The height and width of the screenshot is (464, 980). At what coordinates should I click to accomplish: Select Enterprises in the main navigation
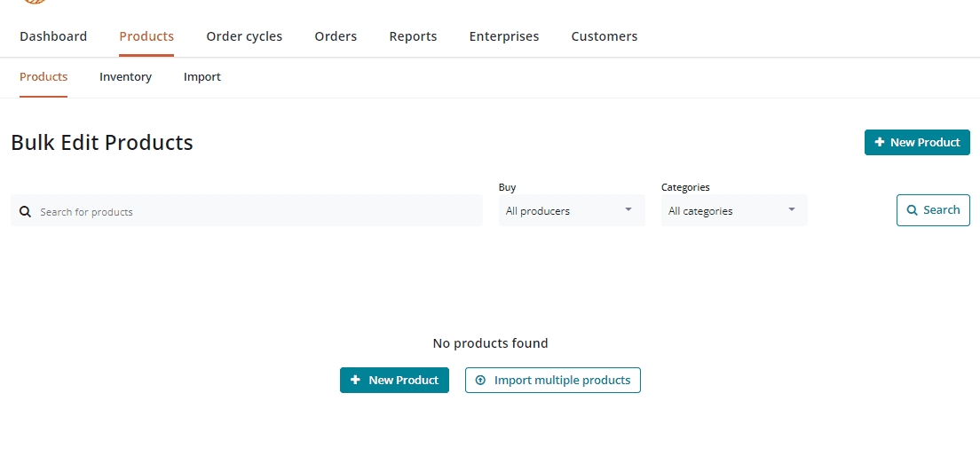503,36
